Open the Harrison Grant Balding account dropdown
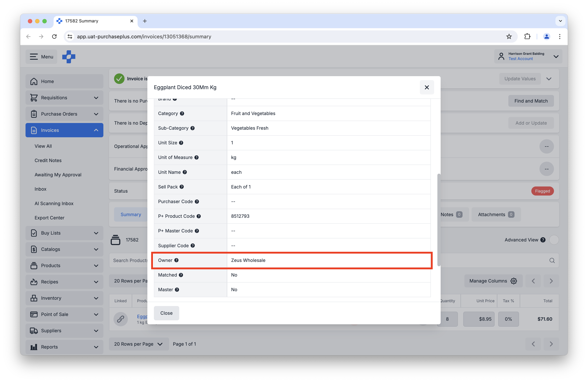 528,56
